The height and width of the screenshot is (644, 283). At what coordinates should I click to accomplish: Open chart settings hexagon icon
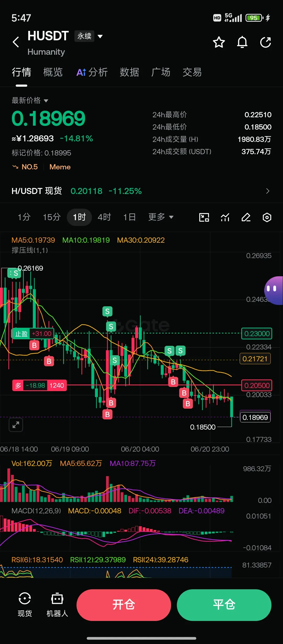pos(267,217)
